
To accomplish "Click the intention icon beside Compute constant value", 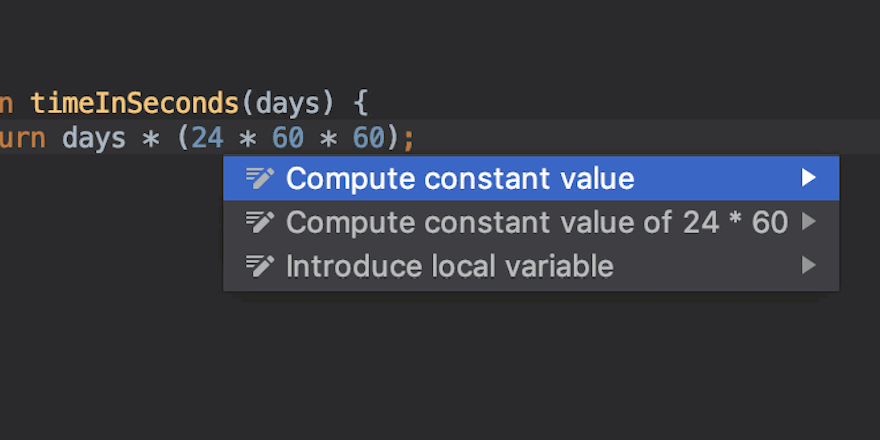I will click(259, 179).
